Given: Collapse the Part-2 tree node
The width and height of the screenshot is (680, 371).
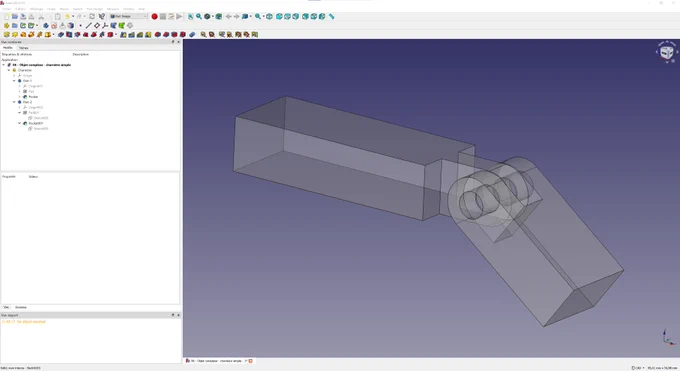Looking at the screenshot, I should pyautogui.click(x=14, y=102).
